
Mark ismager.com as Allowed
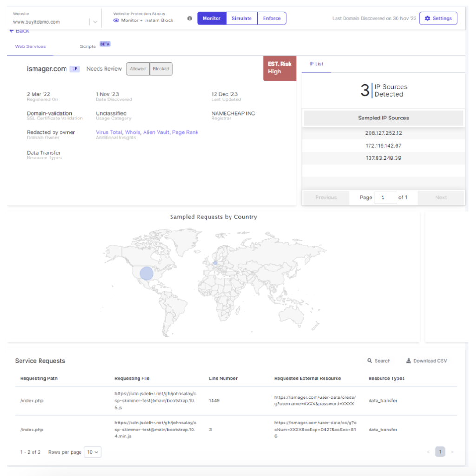pos(138,68)
